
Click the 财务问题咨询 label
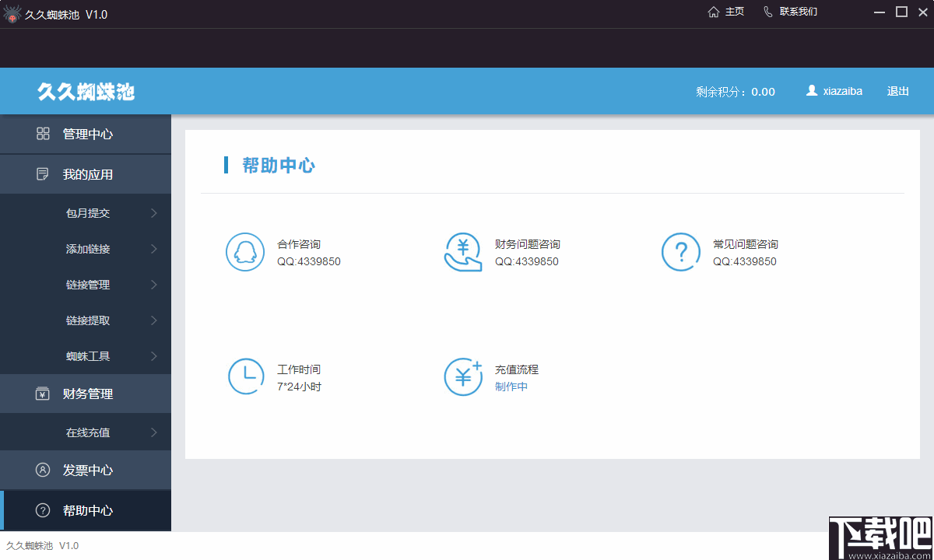[528, 244]
